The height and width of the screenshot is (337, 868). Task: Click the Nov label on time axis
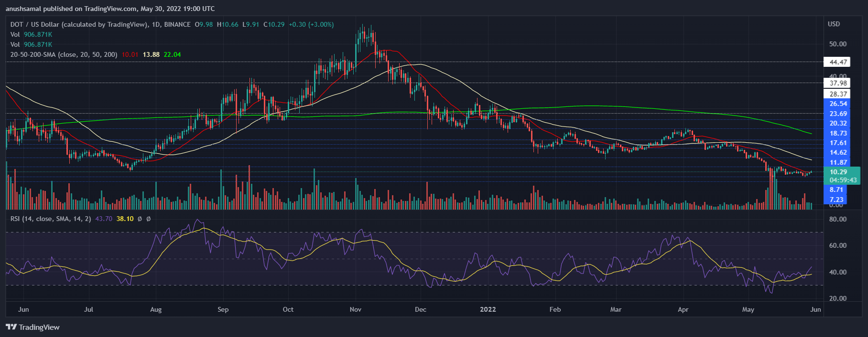coord(355,309)
